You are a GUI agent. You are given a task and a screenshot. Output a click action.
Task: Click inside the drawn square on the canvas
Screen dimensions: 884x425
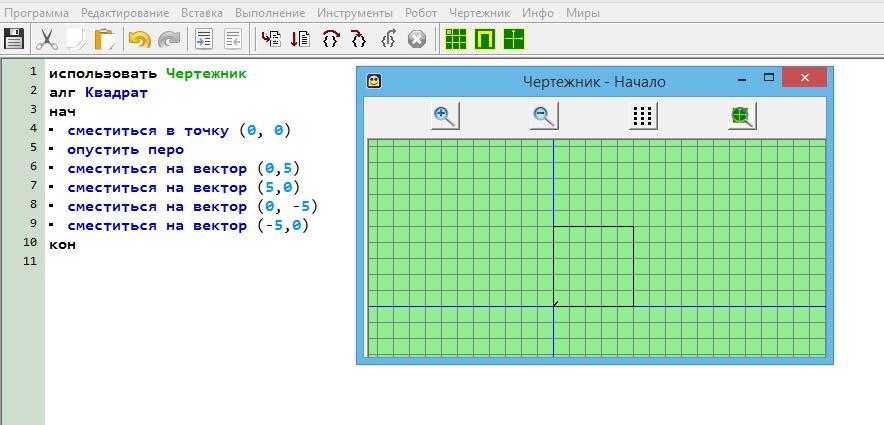[x=594, y=267]
